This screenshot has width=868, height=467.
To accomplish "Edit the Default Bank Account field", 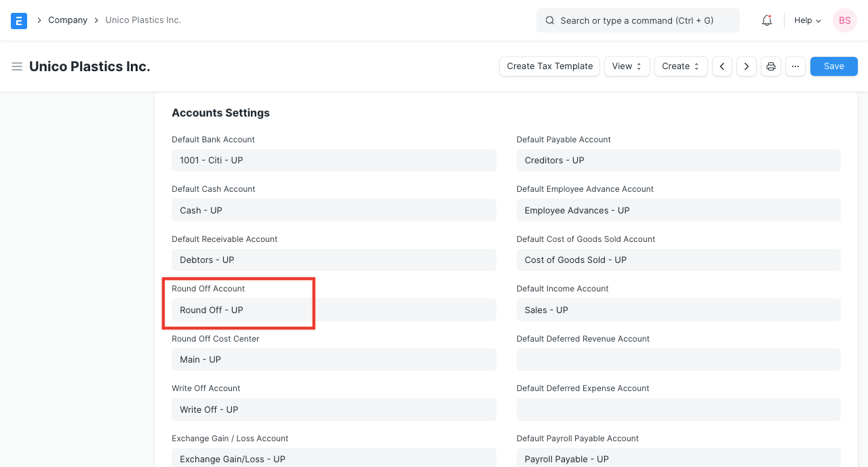I will click(334, 161).
